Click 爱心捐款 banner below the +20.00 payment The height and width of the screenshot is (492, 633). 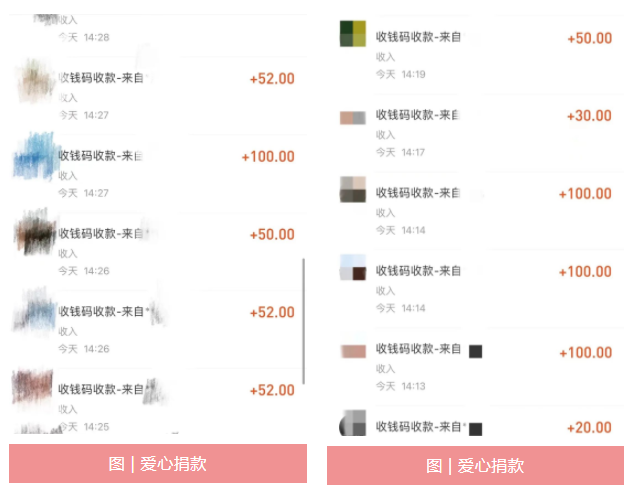tap(475, 466)
